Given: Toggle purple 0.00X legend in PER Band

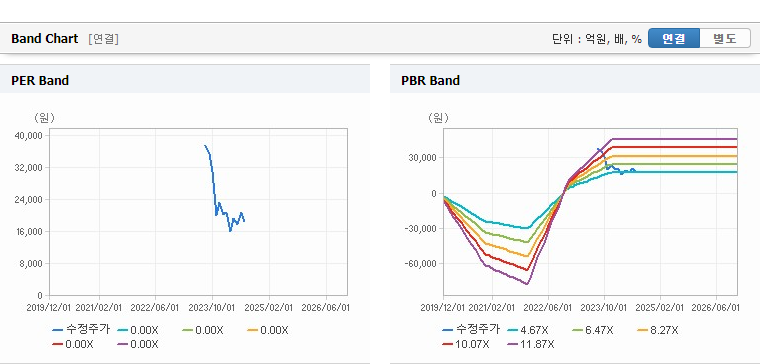Looking at the screenshot, I should (x=138, y=344).
